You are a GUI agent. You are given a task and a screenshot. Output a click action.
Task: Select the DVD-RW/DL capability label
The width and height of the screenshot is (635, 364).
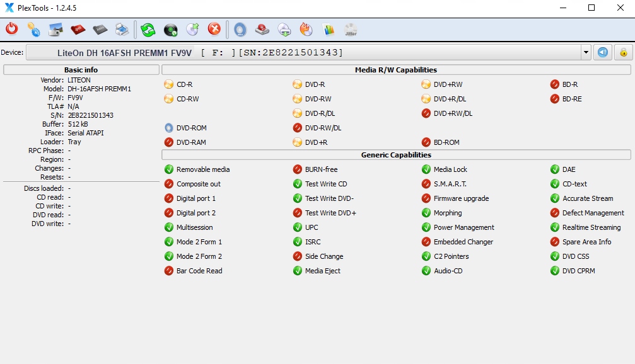[323, 128]
